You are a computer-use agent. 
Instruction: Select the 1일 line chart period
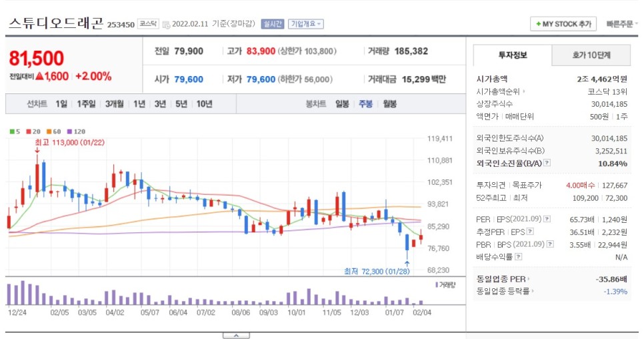[x=61, y=104]
